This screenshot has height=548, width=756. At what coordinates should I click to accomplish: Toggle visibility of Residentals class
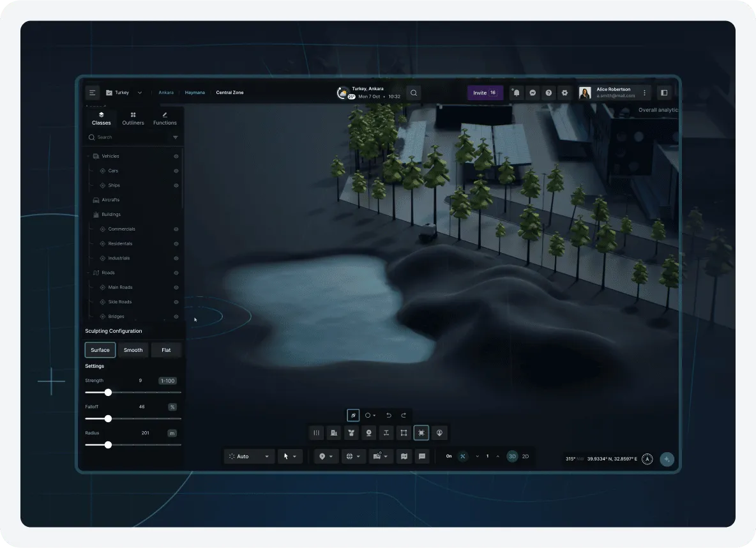coord(176,243)
